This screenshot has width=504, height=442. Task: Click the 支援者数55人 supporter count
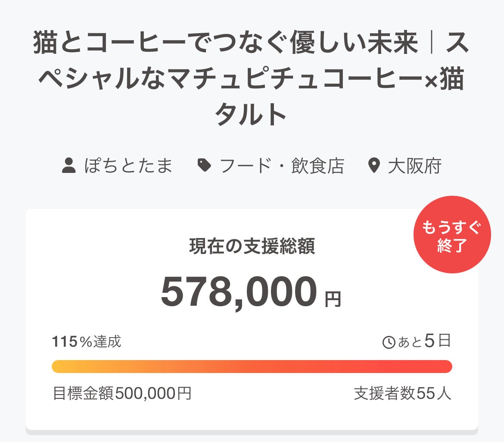pyautogui.click(x=403, y=393)
